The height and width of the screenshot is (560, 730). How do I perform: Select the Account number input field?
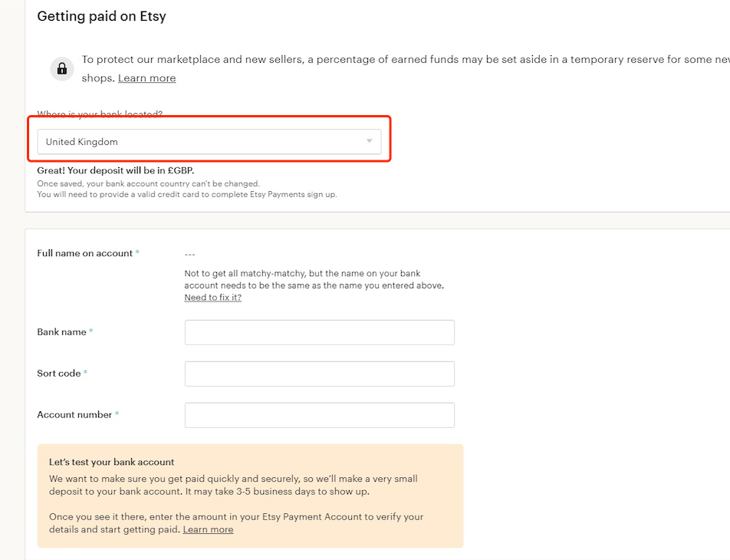click(x=319, y=415)
